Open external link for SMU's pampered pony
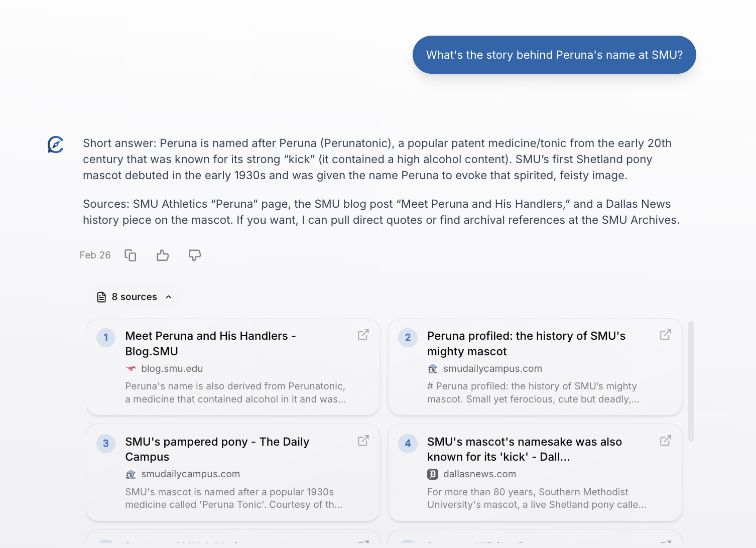Screen dimensions: 756x548 [x=363, y=441]
